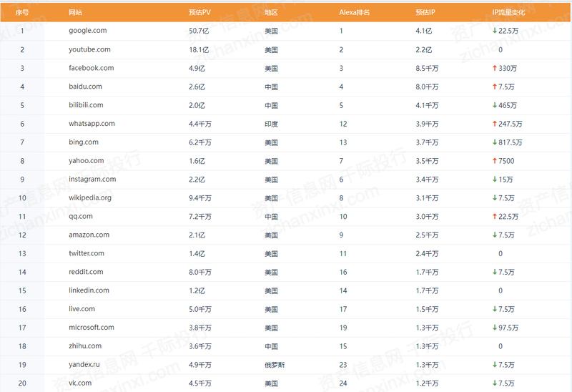Image resolution: width=572 pixels, height=392 pixels.
Task: Click the 预估IP column header
Action: tap(425, 13)
